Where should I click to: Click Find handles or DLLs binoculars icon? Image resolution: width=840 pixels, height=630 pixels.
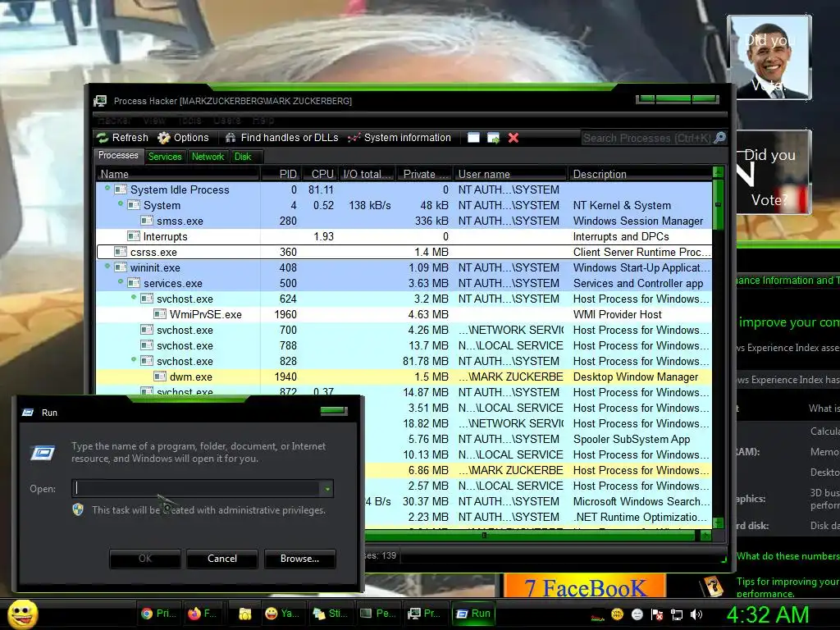coord(231,138)
